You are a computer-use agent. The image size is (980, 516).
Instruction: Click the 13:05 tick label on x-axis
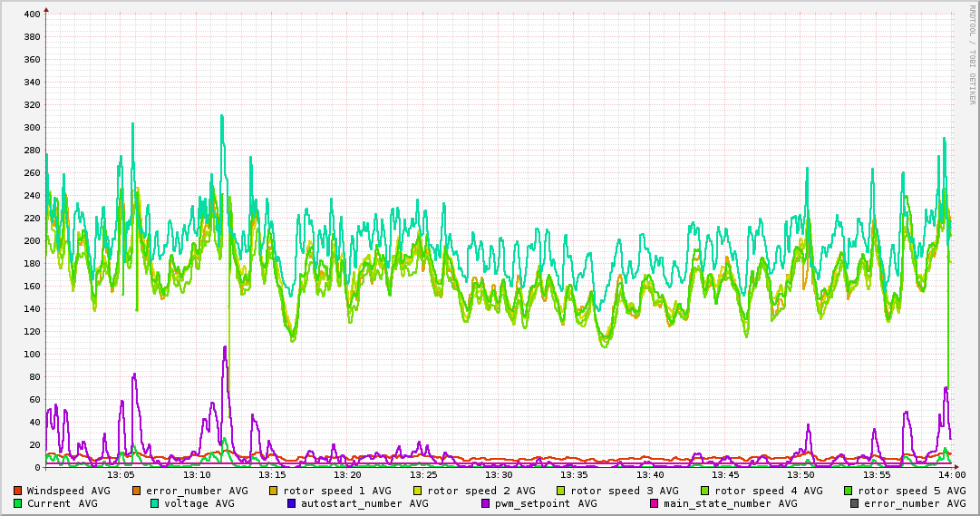point(121,474)
